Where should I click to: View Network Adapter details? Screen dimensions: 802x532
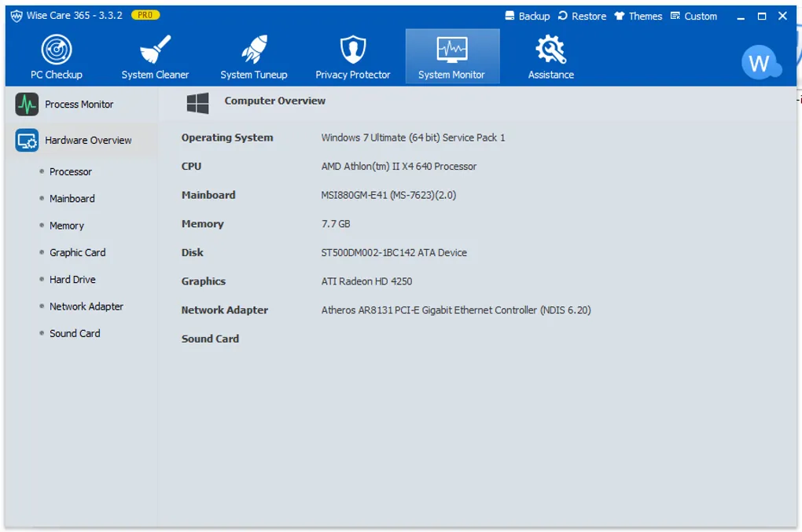(x=86, y=307)
